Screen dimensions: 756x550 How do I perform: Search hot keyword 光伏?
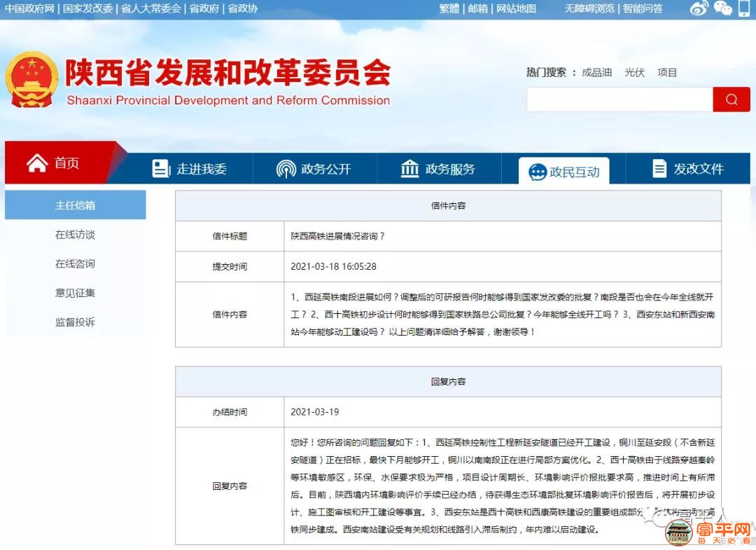(634, 72)
